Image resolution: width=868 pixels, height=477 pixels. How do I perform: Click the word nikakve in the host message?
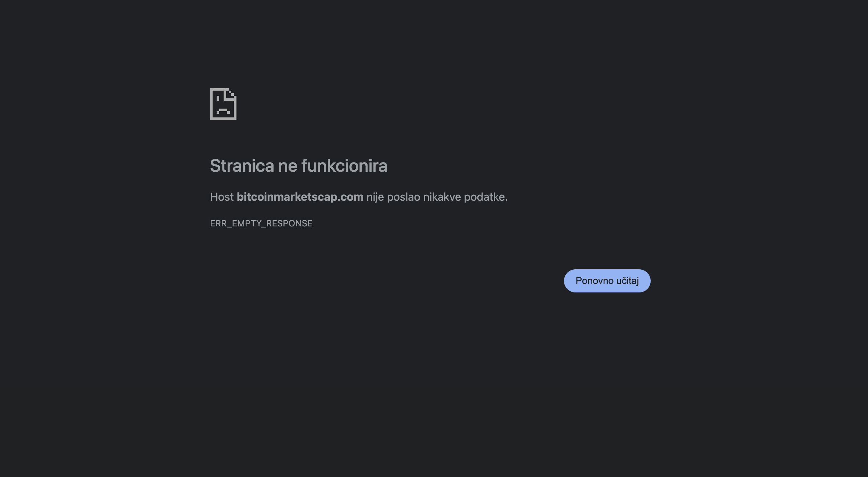[x=442, y=197]
